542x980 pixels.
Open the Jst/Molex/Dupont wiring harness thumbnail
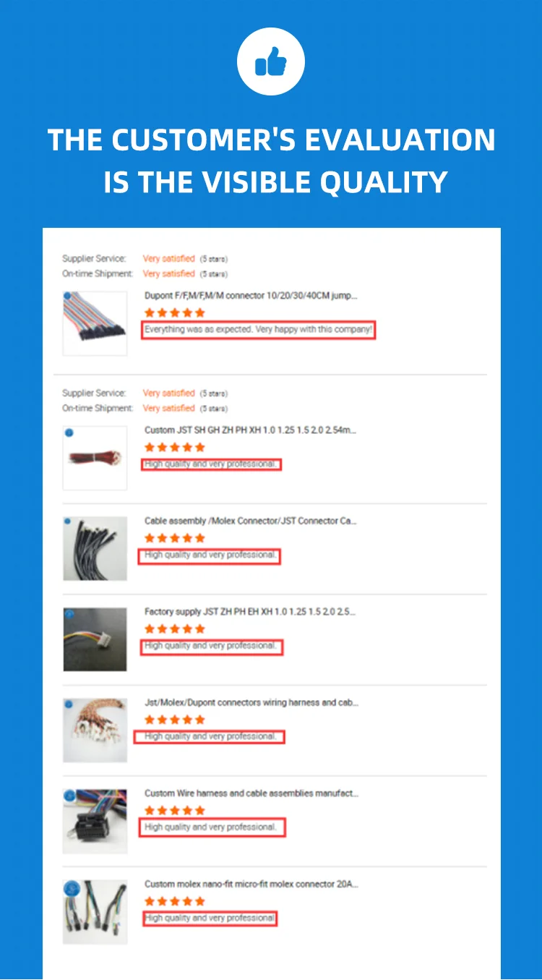pyautogui.click(x=95, y=730)
